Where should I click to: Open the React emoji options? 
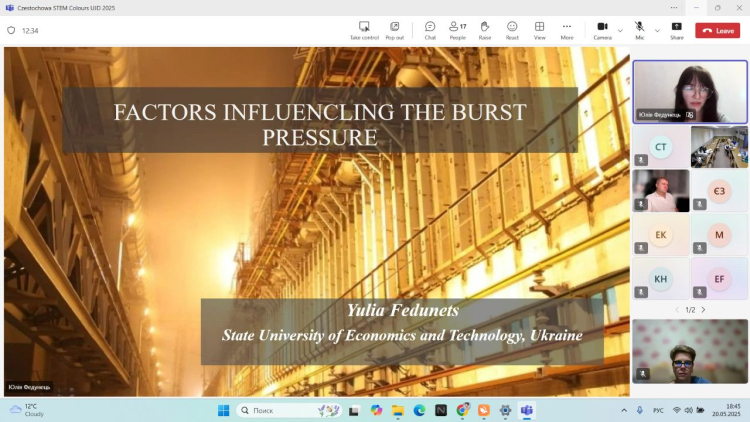512,27
